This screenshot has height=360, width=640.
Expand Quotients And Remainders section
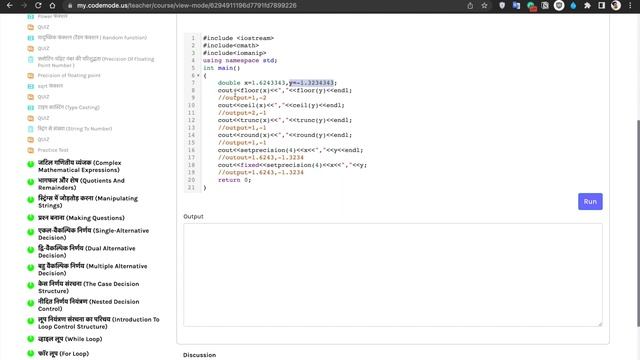pyautogui.click(x=81, y=184)
